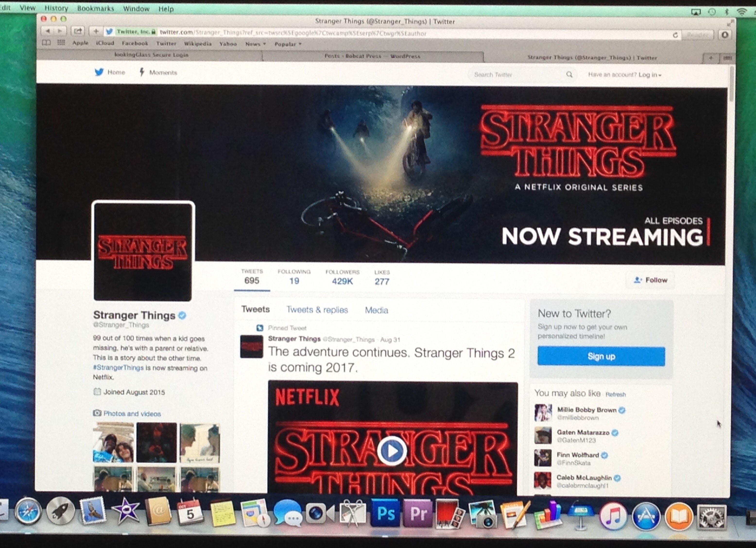Open Finn Wolfhard's profile link
The image size is (756, 548).
coord(578,455)
